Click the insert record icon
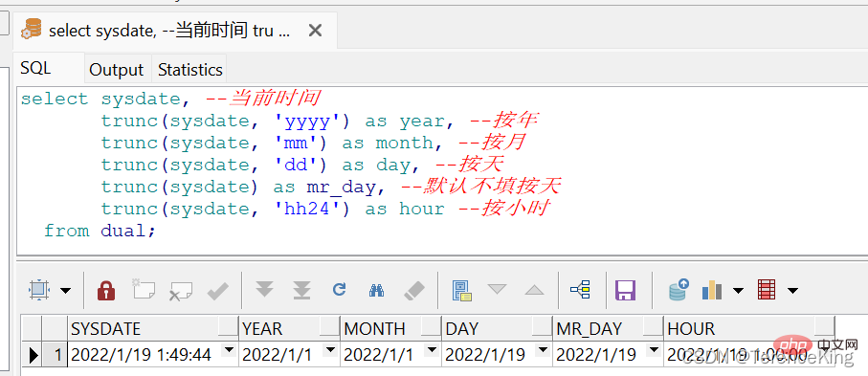This screenshot has width=868, height=376. (x=144, y=289)
